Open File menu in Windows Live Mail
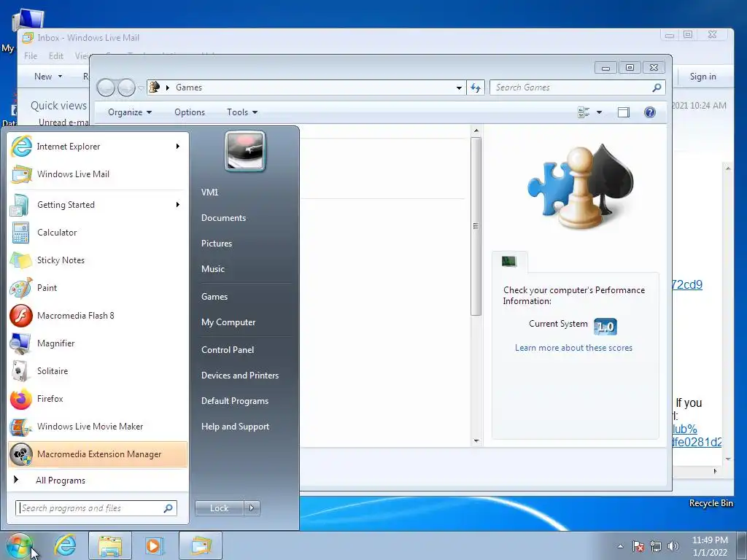The width and height of the screenshot is (747, 560). pyautogui.click(x=31, y=55)
